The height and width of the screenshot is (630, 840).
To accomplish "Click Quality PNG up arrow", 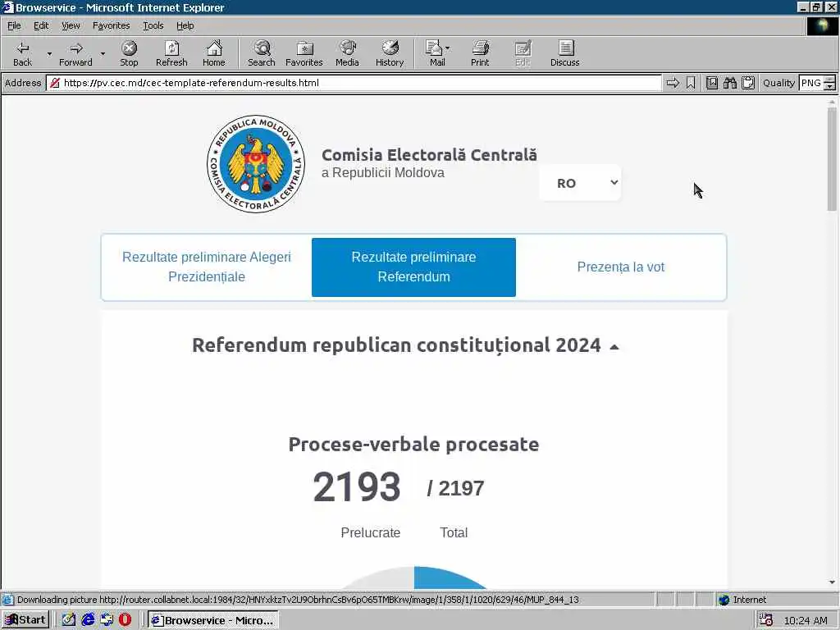I will (x=830, y=80).
